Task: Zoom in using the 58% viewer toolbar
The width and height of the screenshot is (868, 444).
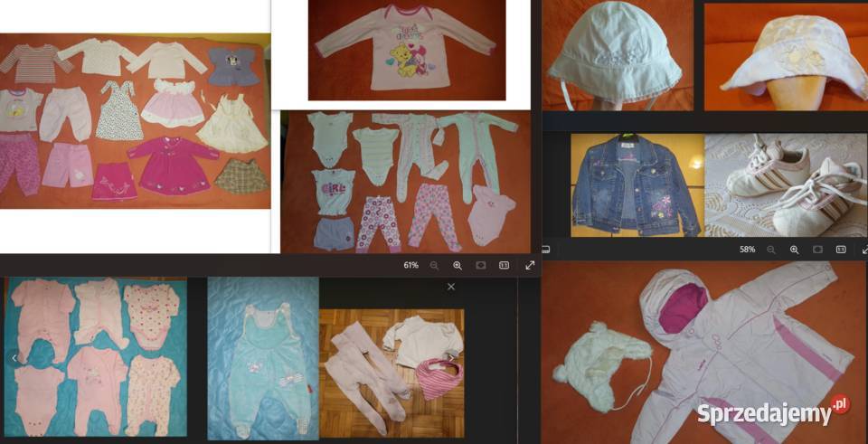Action: pyautogui.click(x=794, y=249)
